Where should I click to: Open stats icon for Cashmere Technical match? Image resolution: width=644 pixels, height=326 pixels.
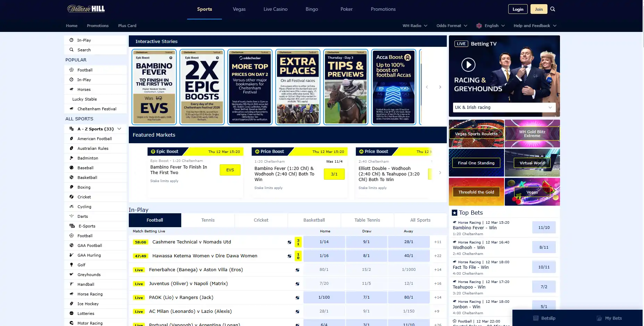click(x=289, y=242)
